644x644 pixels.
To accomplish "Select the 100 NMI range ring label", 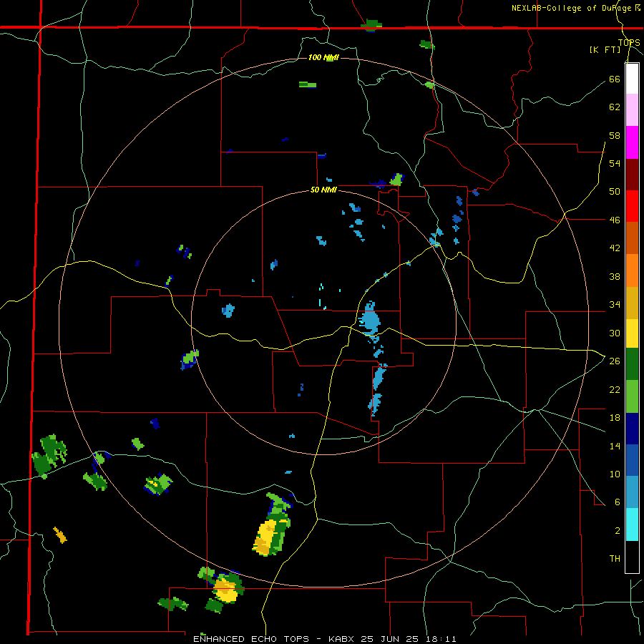I will [x=323, y=57].
